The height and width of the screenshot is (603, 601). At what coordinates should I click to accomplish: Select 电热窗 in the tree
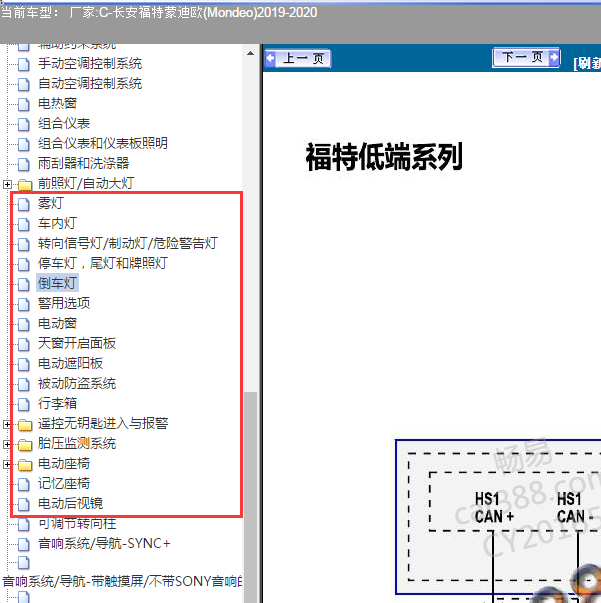[x=57, y=103]
